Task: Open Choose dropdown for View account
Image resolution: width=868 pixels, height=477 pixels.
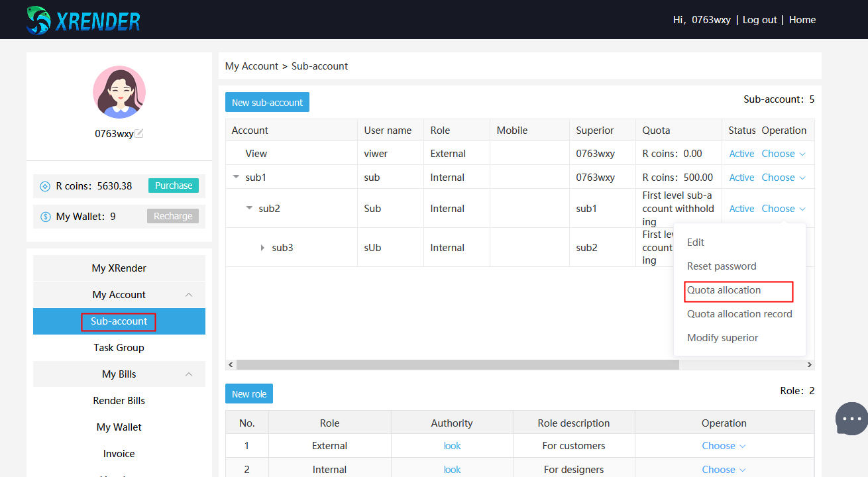Action: pyautogui.click(x=783, y=154)
